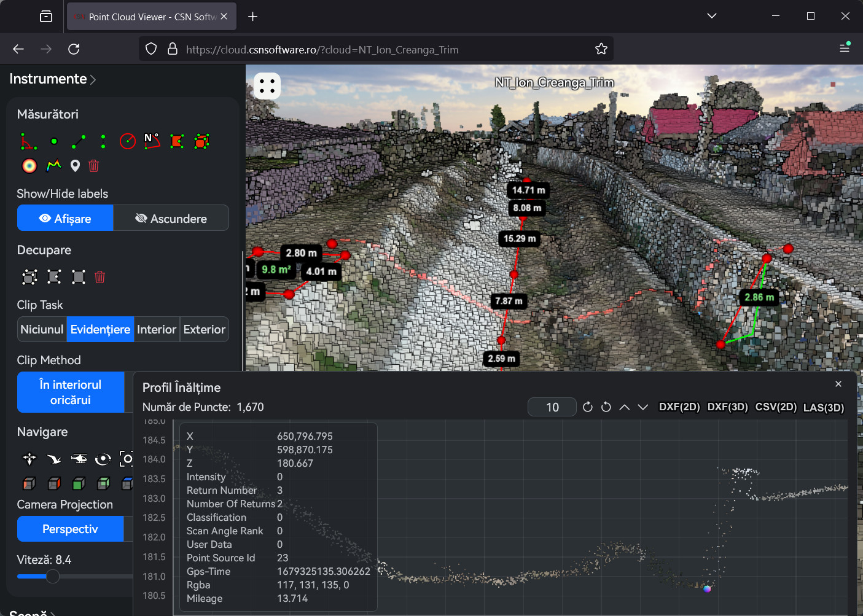Export profile points as LAS(3D)

click(824, 407)
